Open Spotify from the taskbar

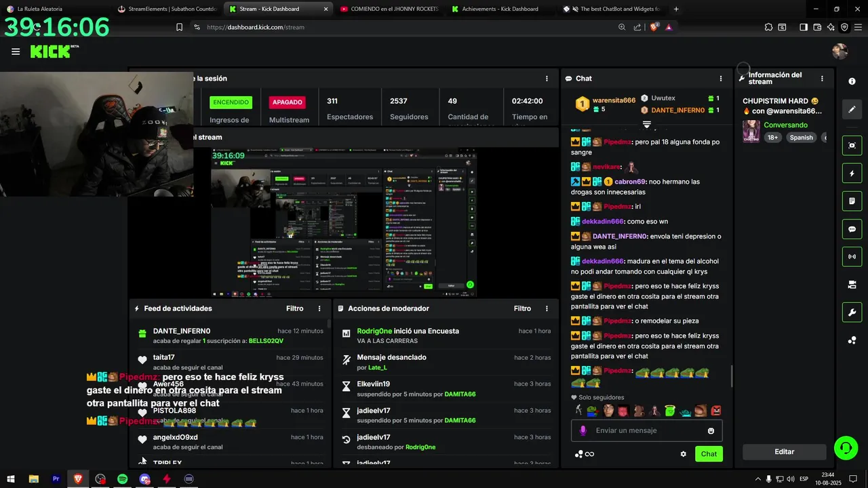pyautogui.click(x=122, y=479)
